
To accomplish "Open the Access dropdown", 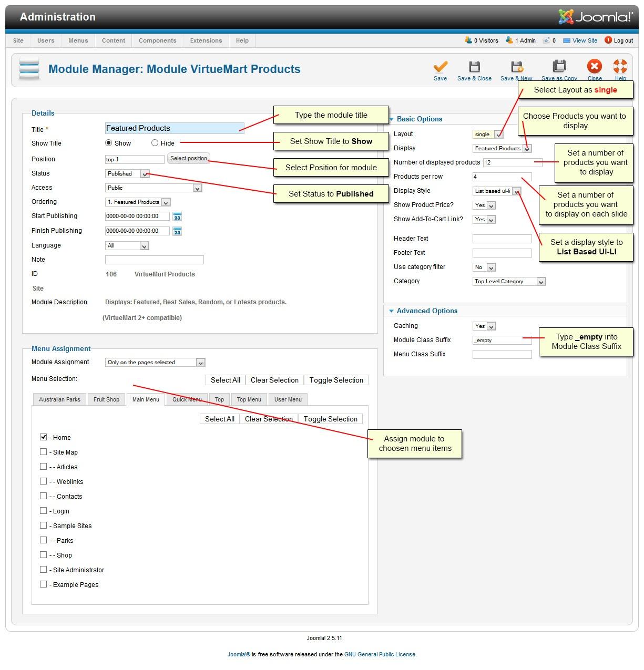I will pyautogui.click(x=154, y=188).
